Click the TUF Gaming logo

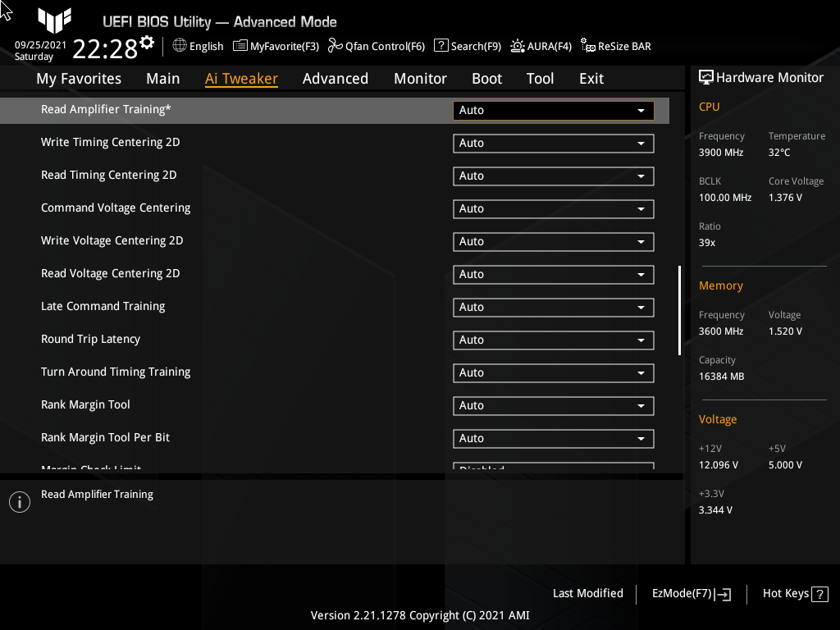(54, 20)
